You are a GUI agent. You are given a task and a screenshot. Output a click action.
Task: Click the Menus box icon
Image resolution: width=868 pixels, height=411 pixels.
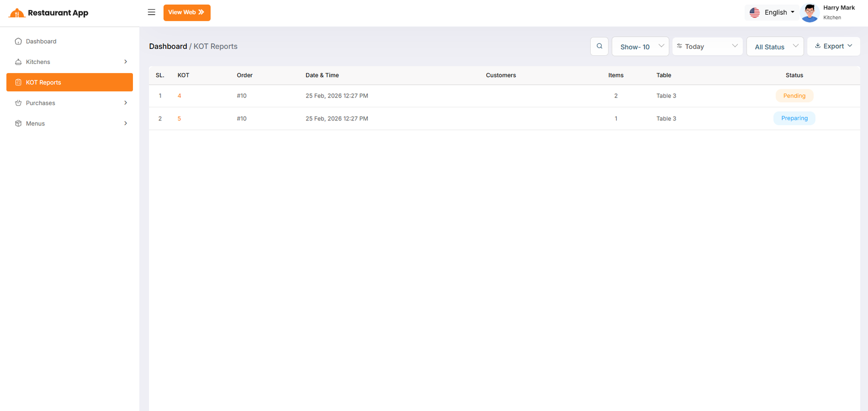18,124
